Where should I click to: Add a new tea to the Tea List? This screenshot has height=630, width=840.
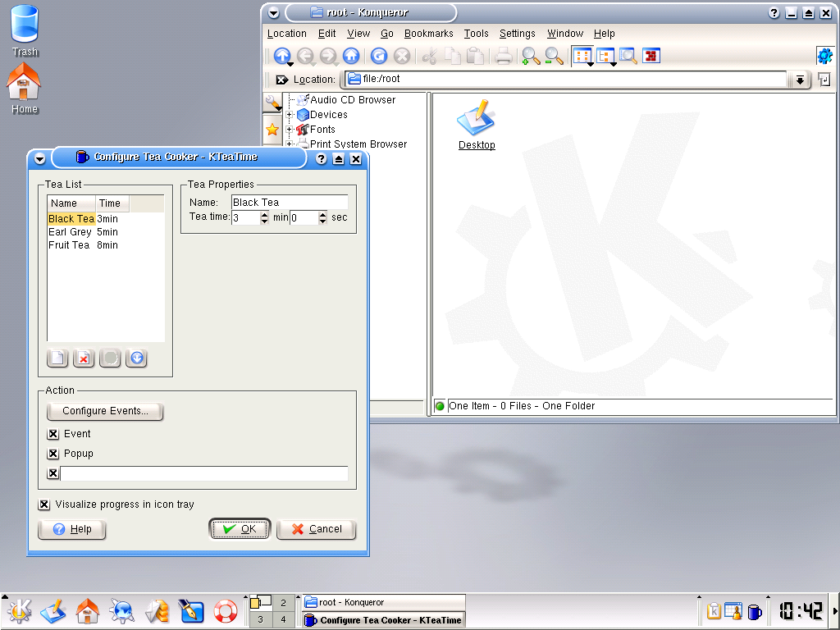(57, 358)
